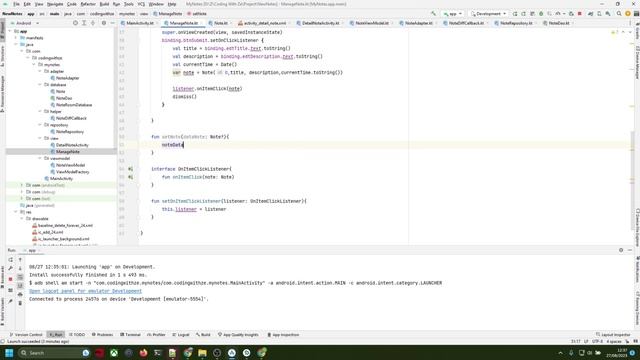The width and height of the screenshot is (640, 360).
Task: Click the Select Opened File target icon
Action: [75, 23]
